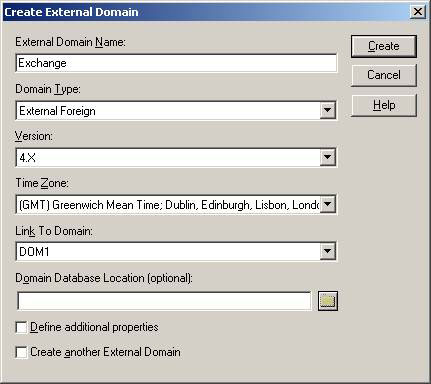
Task: Open the Link To Domain dropdown arrow
Action: tap(328, 251)
